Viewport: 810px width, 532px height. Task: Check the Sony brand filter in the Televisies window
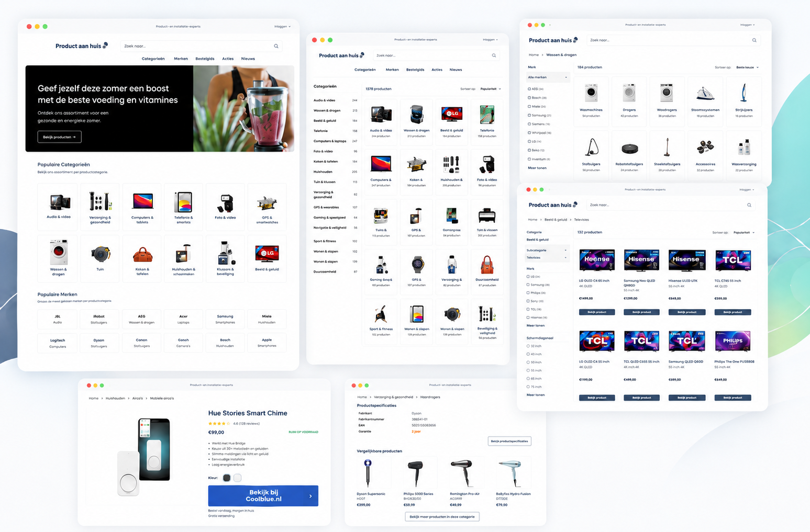pyautogui.click(x=528, y=301)
